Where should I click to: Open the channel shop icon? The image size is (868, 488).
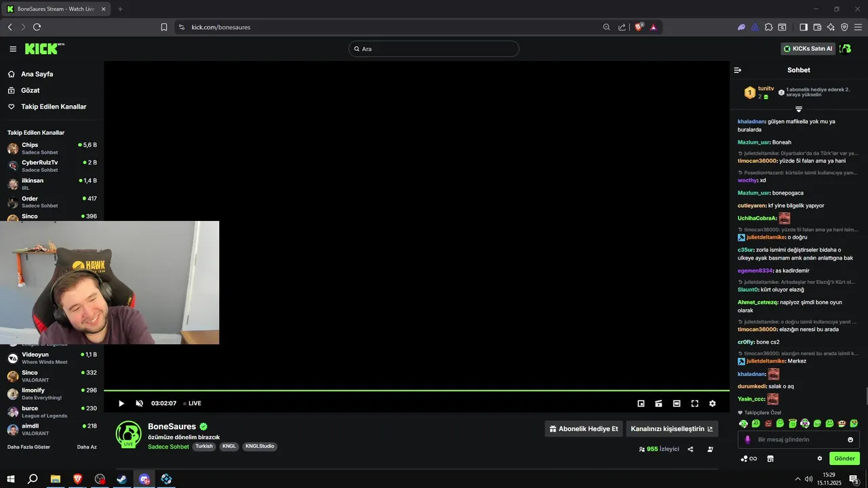click(770, 458)
